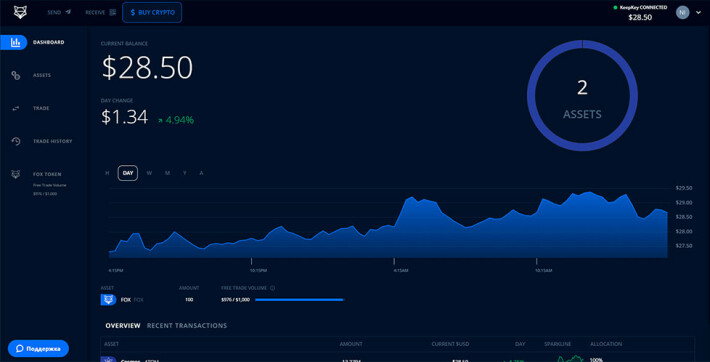The image size is (710, 362).
Task: Click the $28.50 balance under KeepKey status
Action: (640, 18)
